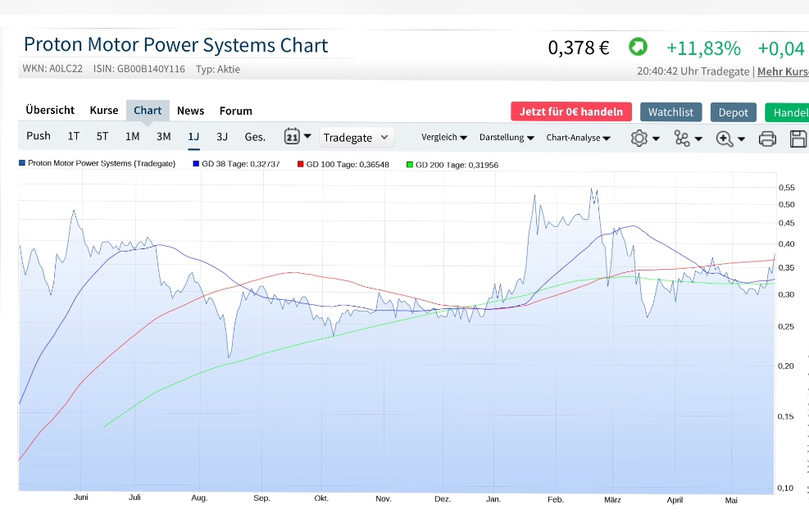This screenshot has width=809, height=532.
Task: Open the Darstellung dropdown menu
Action: pos(507,138)
